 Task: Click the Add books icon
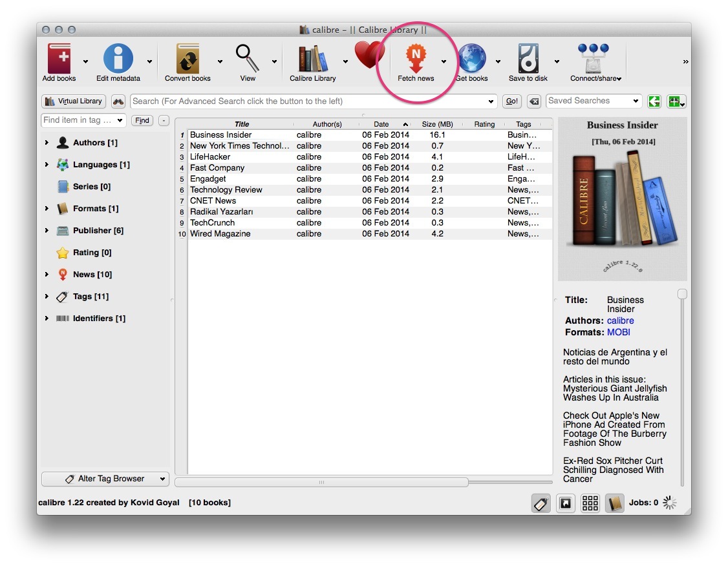pyautogui.click(x=59, y=58)
